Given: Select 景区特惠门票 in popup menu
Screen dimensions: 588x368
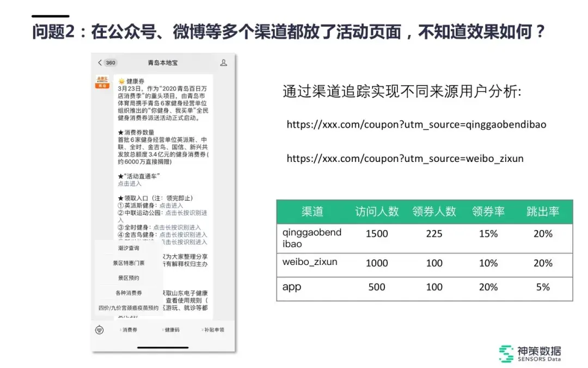Looking at the screenshot, I should click(128, 263).
